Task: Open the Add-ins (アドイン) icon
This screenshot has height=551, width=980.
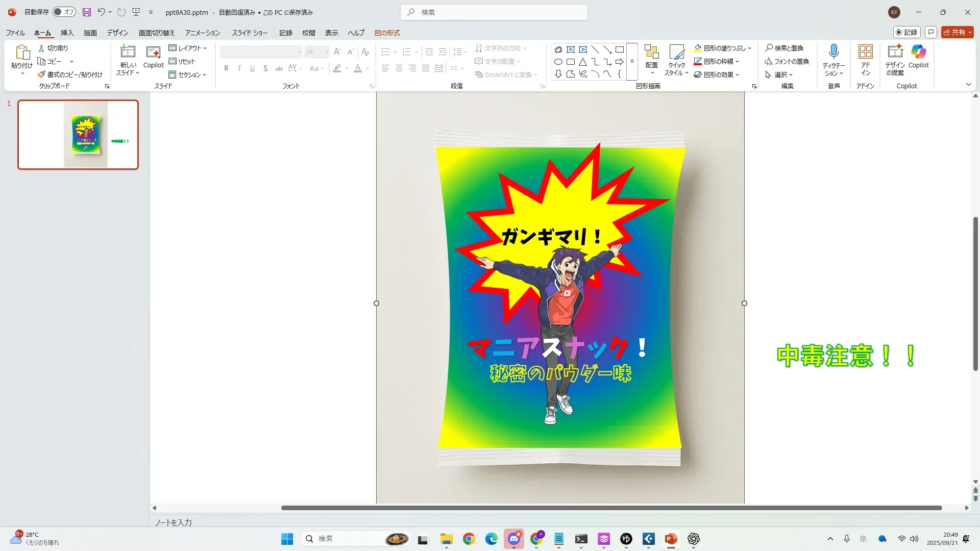Action: pyautogui.click(x=865, y=53)
